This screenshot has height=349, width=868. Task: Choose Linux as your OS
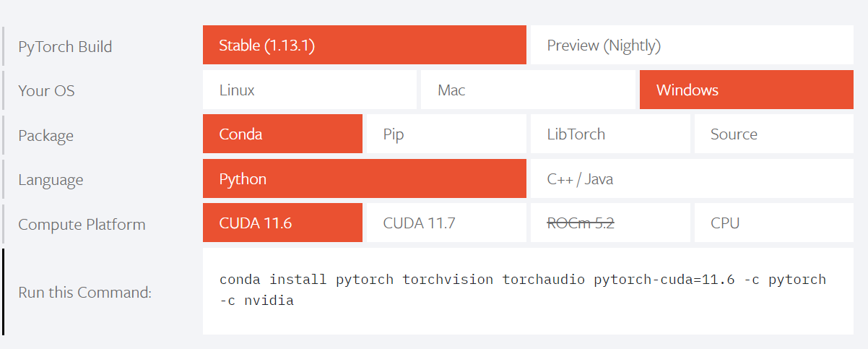point(309,90)
